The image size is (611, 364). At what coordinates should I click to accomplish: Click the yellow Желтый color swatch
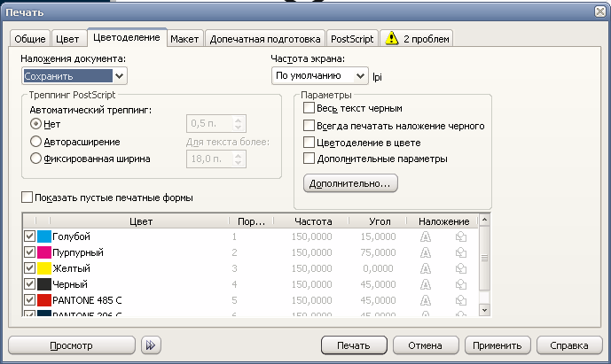click(x=44, y=268)
